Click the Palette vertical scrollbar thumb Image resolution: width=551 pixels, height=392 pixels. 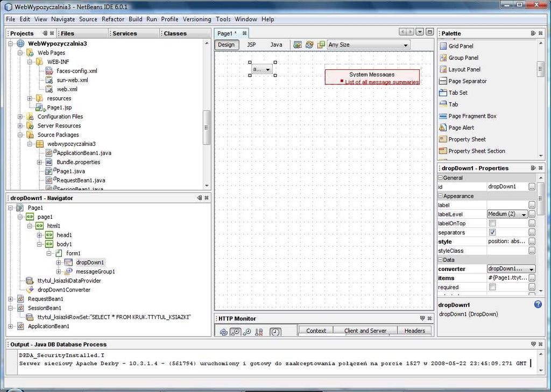[540, 69]
